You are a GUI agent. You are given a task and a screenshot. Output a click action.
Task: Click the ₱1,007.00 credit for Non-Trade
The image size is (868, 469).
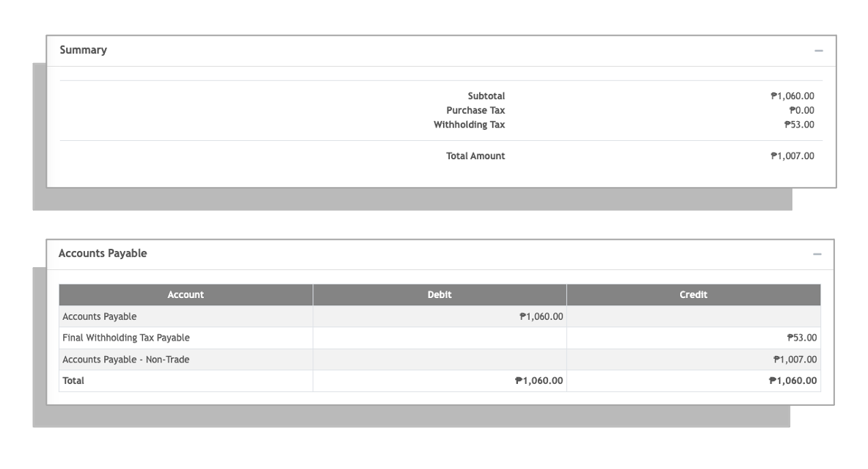click(795, 360)
